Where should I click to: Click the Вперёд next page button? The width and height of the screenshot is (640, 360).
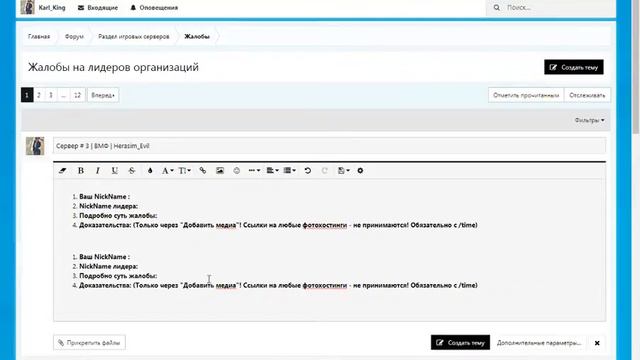(x=103, y=95)
